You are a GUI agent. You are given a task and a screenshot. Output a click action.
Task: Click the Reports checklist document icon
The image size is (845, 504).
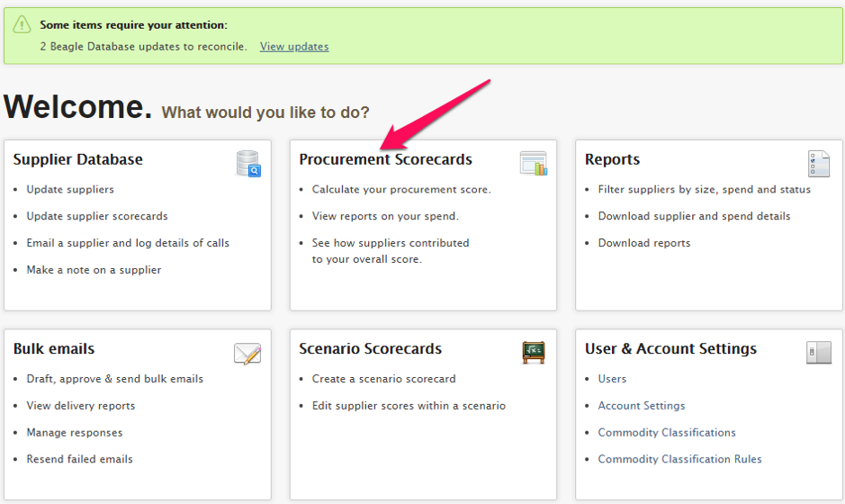tap(819, 164)
